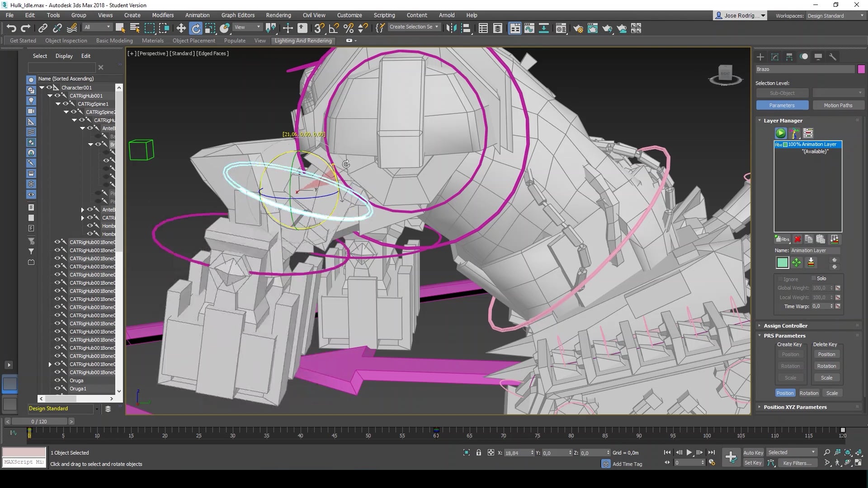Toggle visibility eye for Oruga1
868x488 pixels.
point(57,389)
